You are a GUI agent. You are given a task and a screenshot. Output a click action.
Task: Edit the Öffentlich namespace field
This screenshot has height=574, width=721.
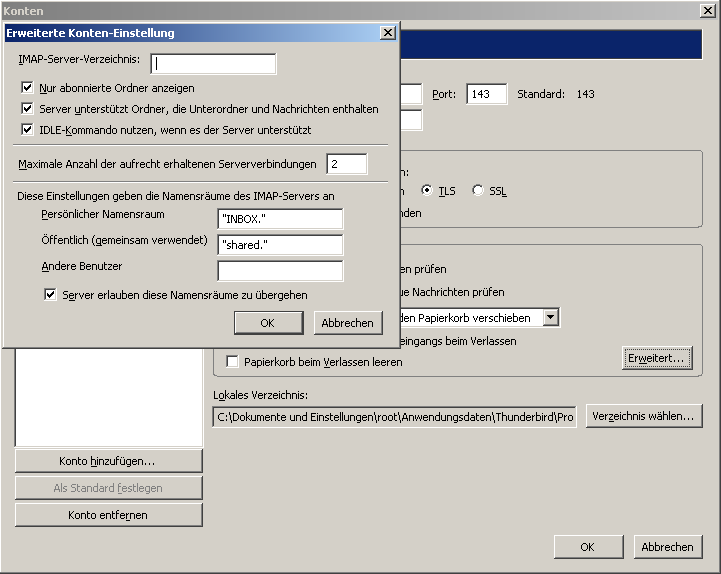[280, 245]
